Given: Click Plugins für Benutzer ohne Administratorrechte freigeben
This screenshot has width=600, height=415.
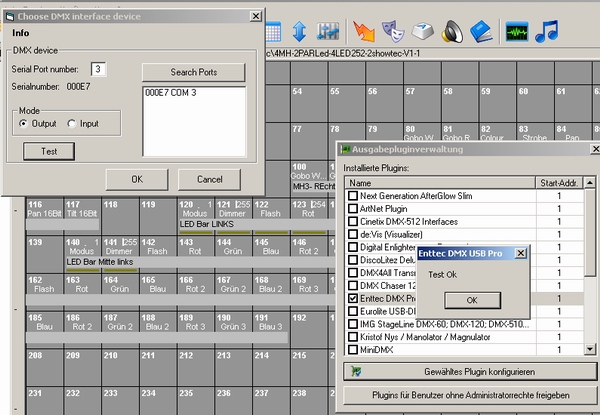Looking at the screenshot, I should (470, 395).
